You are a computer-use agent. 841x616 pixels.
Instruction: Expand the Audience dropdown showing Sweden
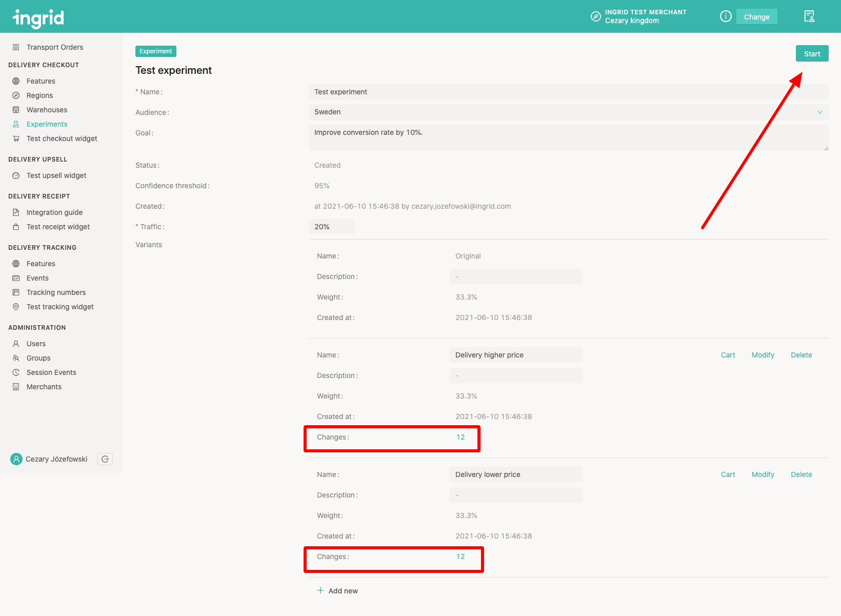(x=568, y=112)
